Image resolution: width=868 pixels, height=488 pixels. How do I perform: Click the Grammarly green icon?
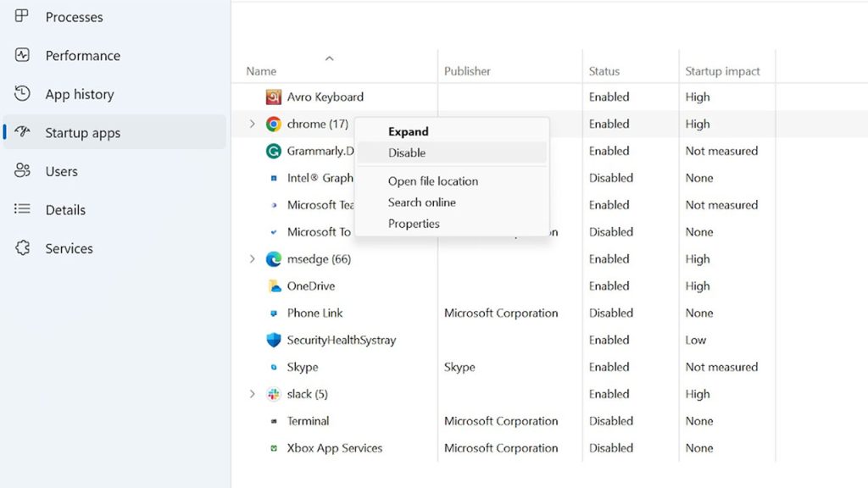click(274, 151)
